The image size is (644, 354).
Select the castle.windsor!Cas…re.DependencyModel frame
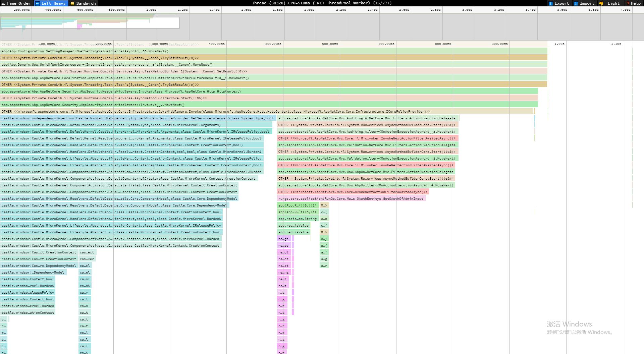pos(39,265)
